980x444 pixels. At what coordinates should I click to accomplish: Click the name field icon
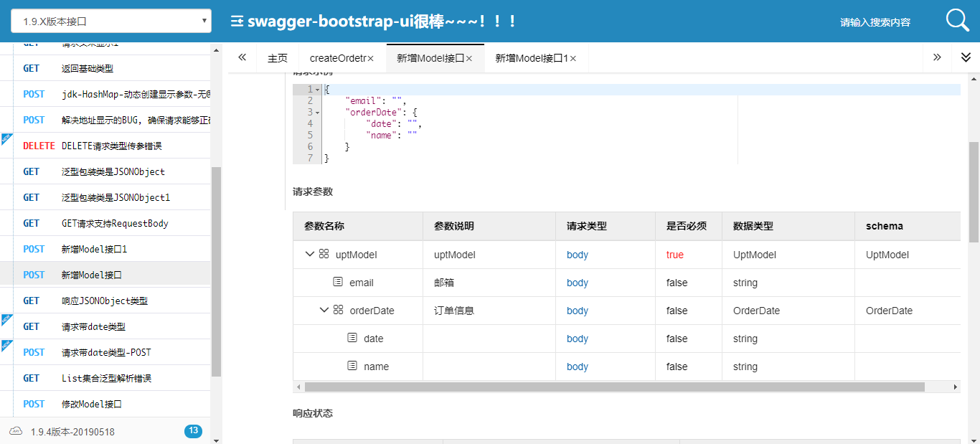pos(352,366)
